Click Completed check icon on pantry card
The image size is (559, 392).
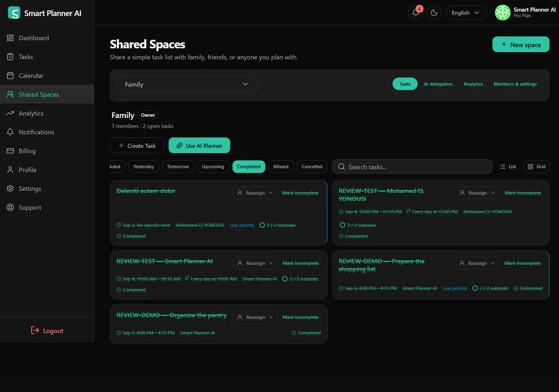[294, 333]
